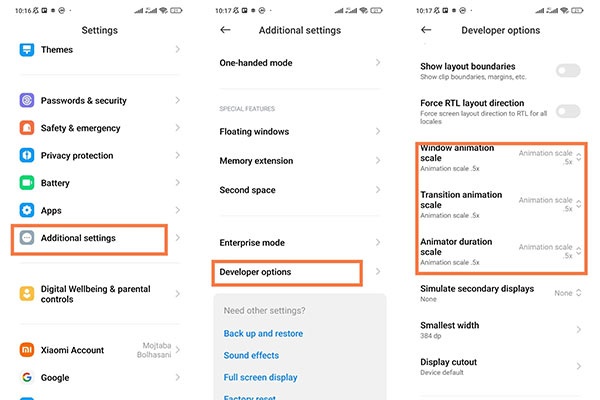
Task: Open the Google account icon
Action: tap(26, 378)
